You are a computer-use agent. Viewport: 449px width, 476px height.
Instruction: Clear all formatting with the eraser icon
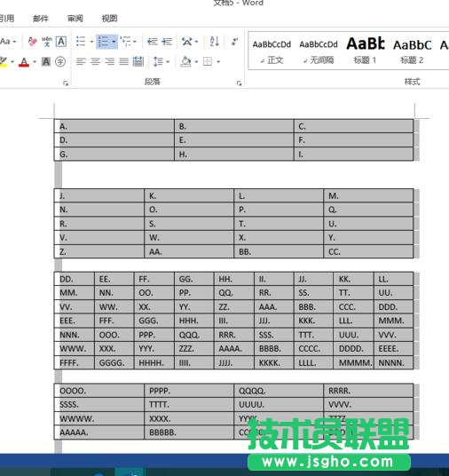pos(32,41)
